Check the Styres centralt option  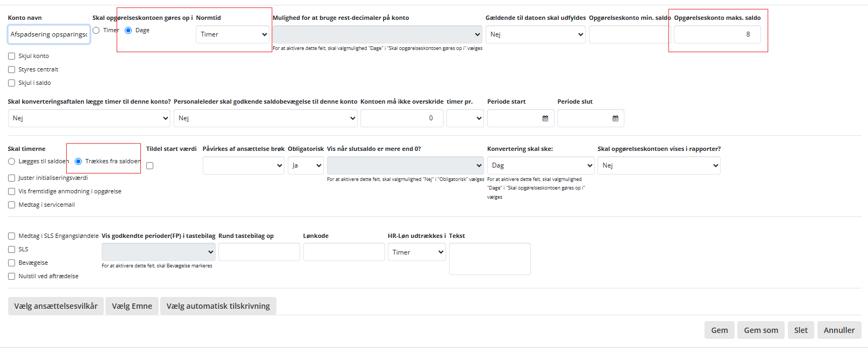pyautogui.click(x=12, y=70)
